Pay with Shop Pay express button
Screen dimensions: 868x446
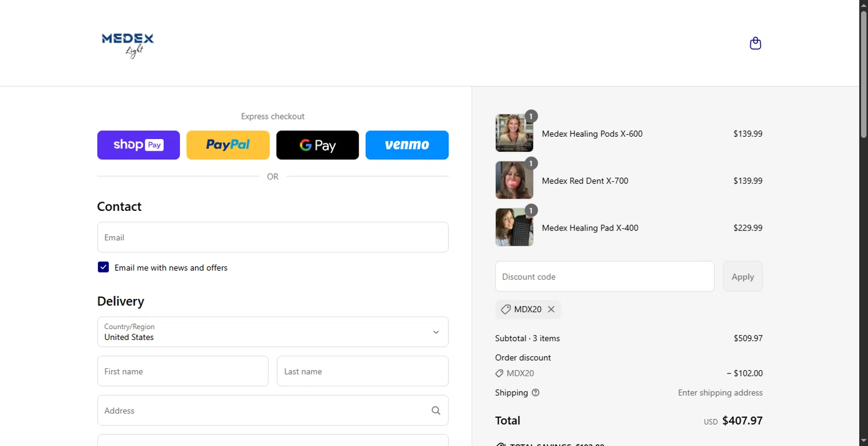138,145
